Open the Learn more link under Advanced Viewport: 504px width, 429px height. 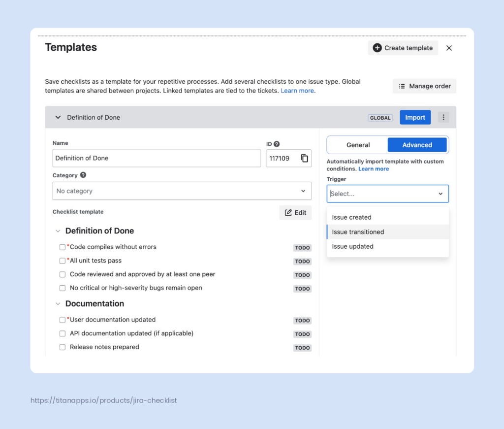[374, 169]
